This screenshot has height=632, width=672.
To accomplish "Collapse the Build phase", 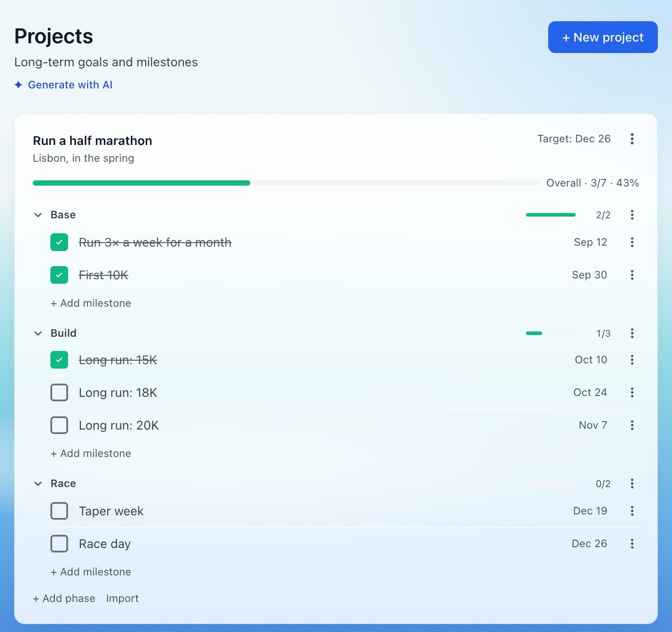I will [x=38, y=333].
